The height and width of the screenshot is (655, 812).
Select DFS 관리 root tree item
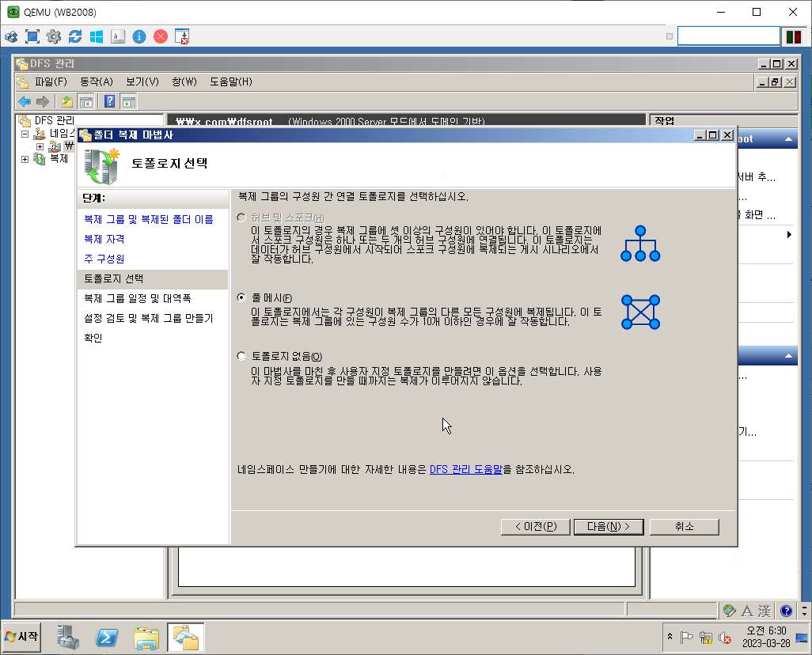click(x=55, y=121)
